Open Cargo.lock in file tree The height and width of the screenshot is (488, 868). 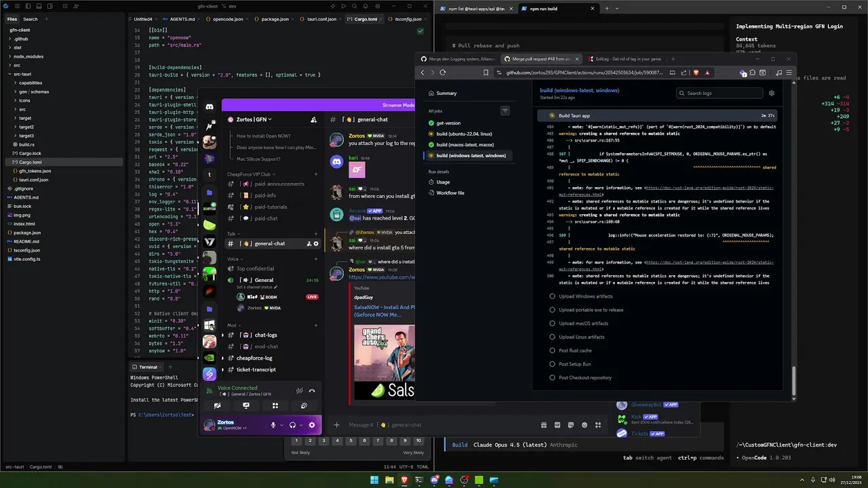tap(30, 153)
